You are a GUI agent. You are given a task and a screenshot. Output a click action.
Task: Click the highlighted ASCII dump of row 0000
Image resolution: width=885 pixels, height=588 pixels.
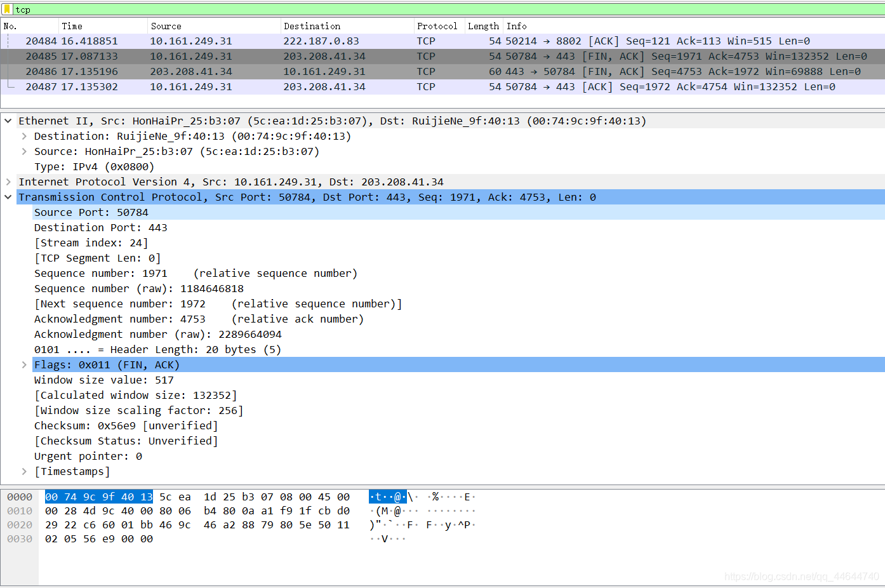pyautogui.click(x=388, y=497)
